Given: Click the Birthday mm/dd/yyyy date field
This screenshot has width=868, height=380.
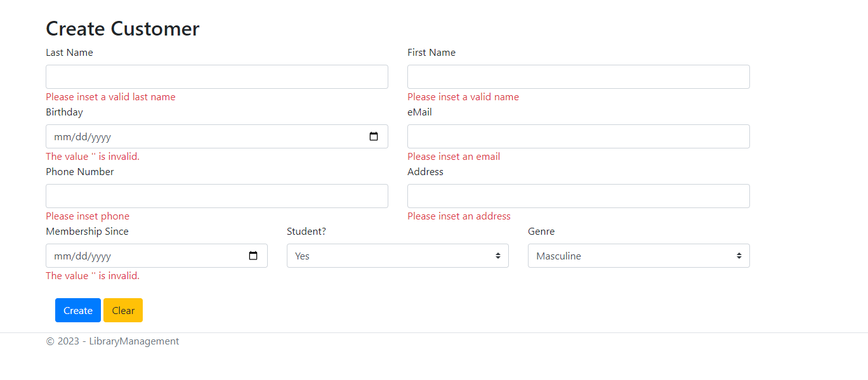Looking at the screenshot, I should (190, 136).
